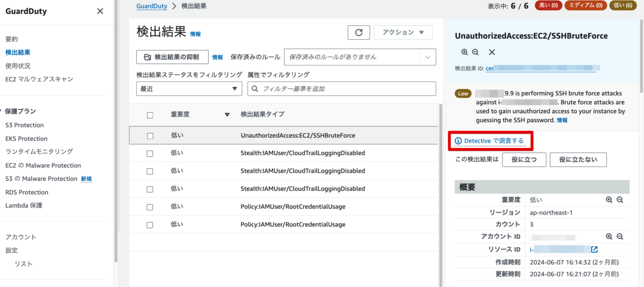
Task: Open ランタイムモニタリング page
Action: [39, 152]
